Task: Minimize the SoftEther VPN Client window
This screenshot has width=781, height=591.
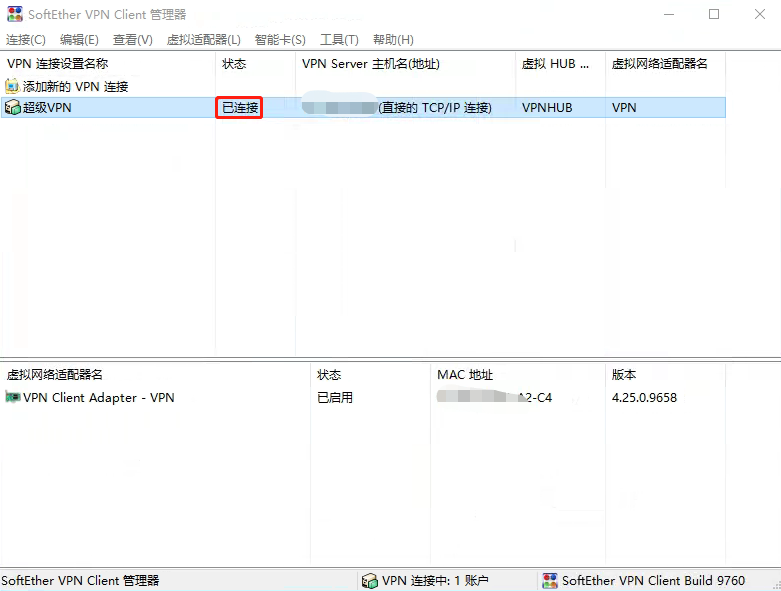Action: tap(669, 14)
